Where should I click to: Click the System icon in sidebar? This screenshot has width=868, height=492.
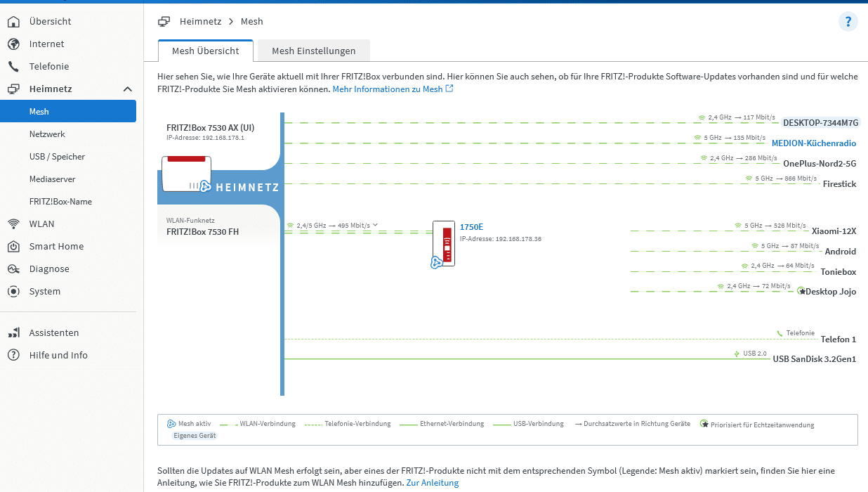(13, 291)
